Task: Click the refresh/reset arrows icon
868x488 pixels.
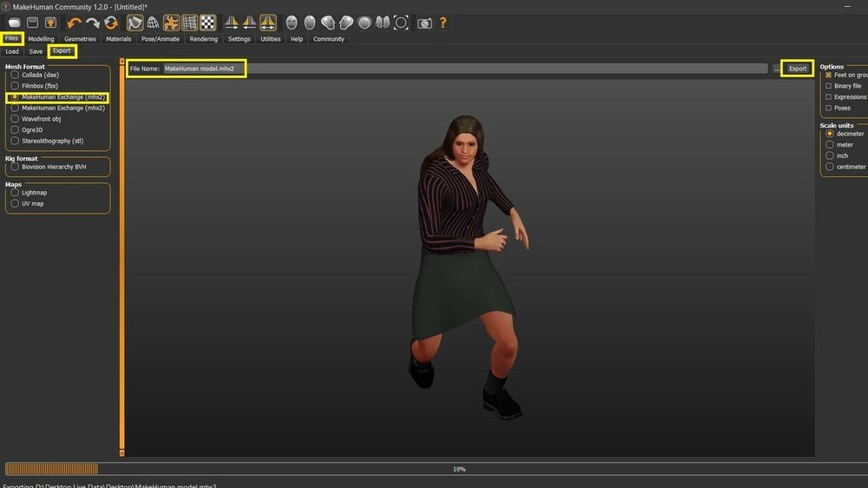Action: [111, 23]
